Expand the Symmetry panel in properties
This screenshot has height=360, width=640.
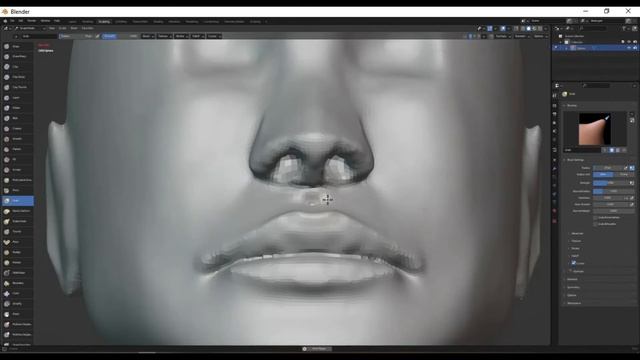point(573,287)
